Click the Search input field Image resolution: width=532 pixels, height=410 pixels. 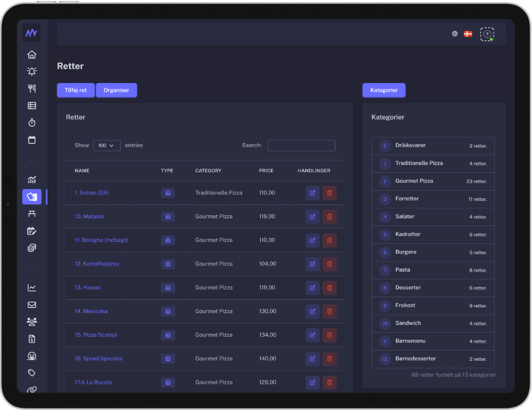coord(301,146)
